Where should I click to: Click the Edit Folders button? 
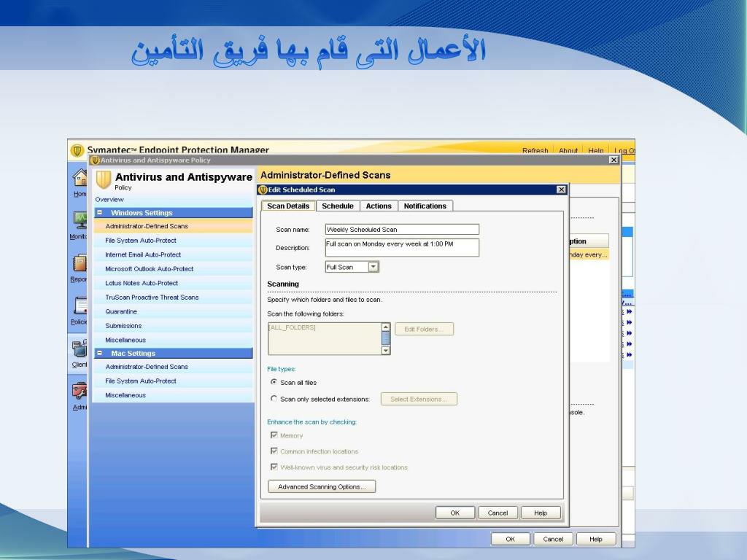point(424,329)
